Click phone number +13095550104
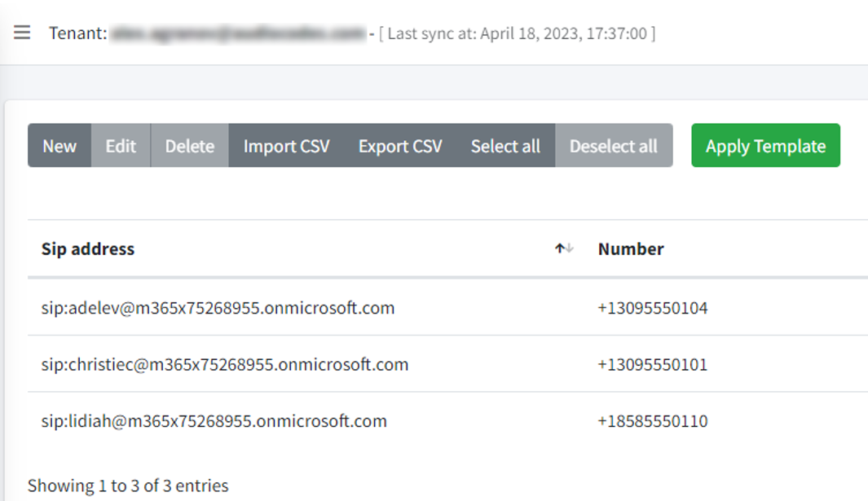Viewport: 868px width, 501px height. click(653, 308)
